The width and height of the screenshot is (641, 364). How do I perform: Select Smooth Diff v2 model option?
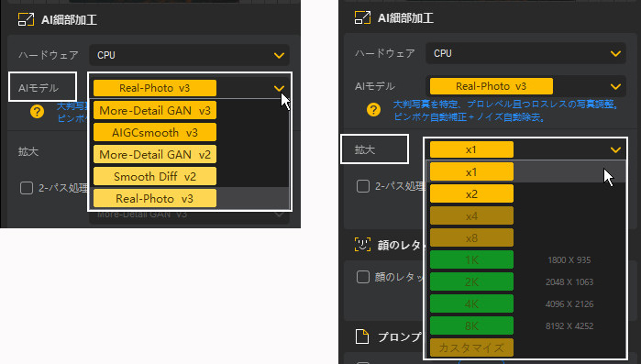coord(155,176)
